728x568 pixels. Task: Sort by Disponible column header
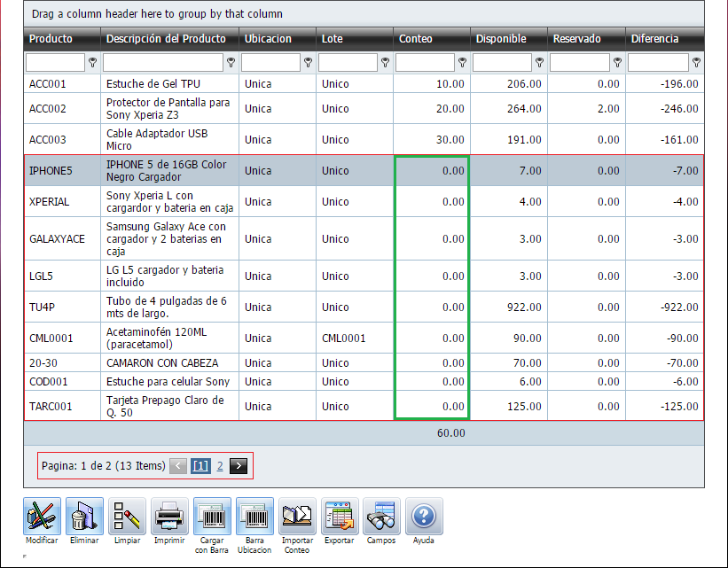[501, 39]
